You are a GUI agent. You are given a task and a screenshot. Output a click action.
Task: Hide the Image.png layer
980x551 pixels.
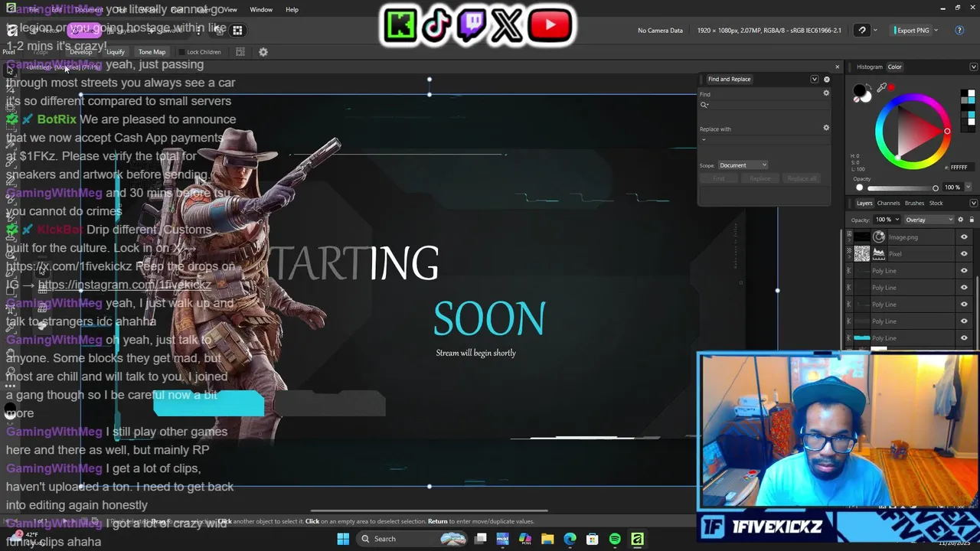pyautogui.click(x=964, y=237)
